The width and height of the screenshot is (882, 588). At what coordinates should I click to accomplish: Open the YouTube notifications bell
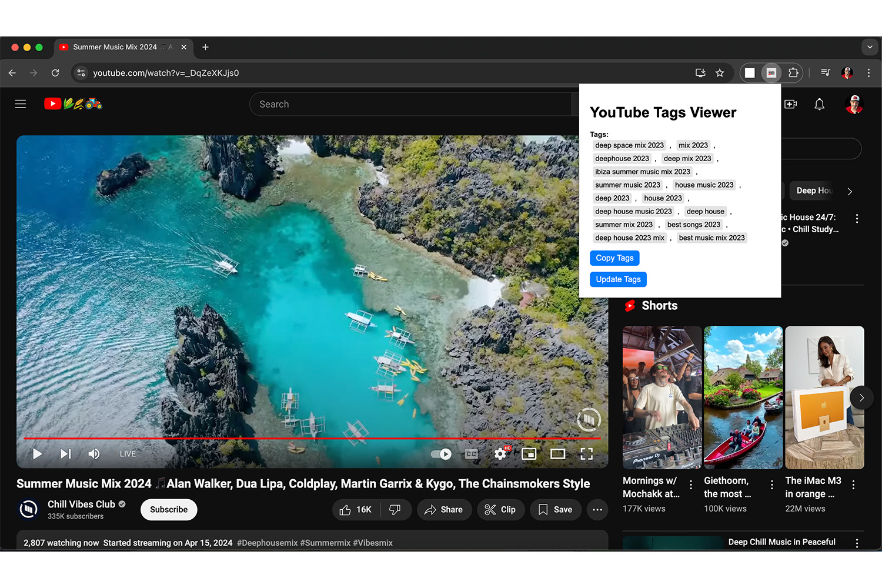pos(819,104)
